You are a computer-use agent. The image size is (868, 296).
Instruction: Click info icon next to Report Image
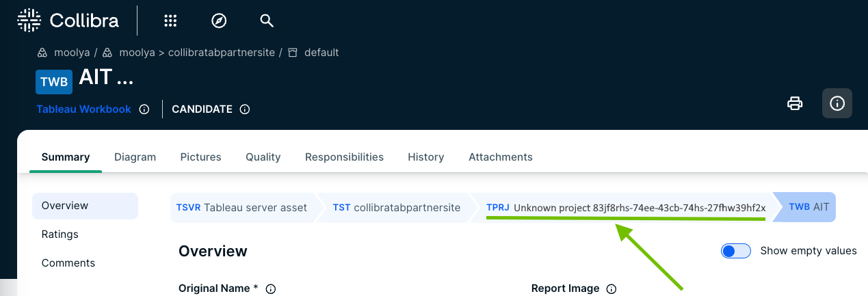point(611,288)
